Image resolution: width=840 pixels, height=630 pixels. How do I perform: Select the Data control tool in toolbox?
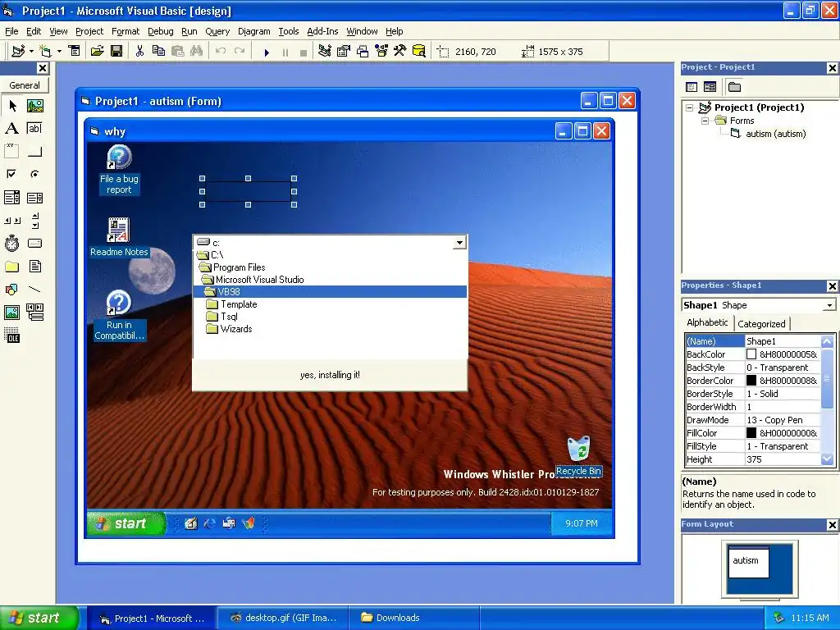coord(34,312)
